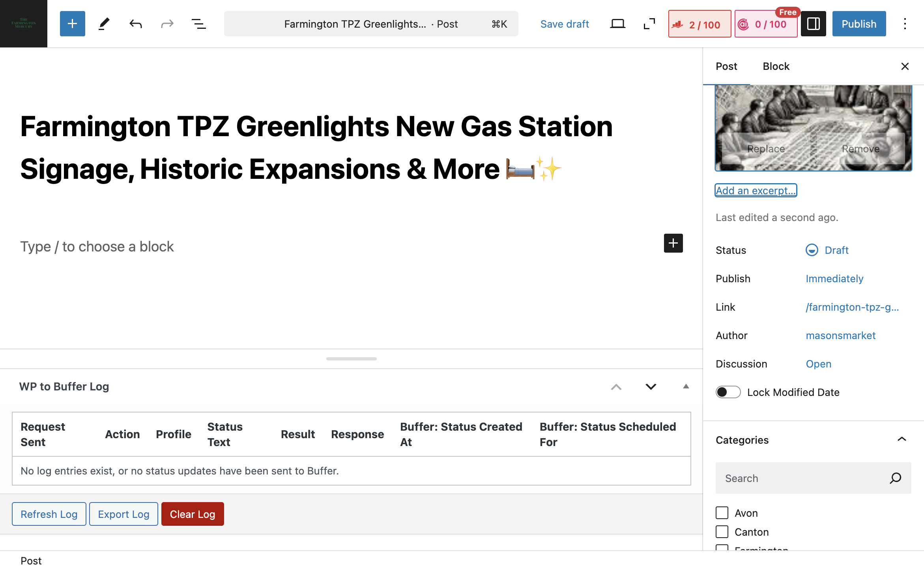Add a block with the black plus
This screenshot has width=924, height=570.
pyautogui.click(x=673, y=243)
